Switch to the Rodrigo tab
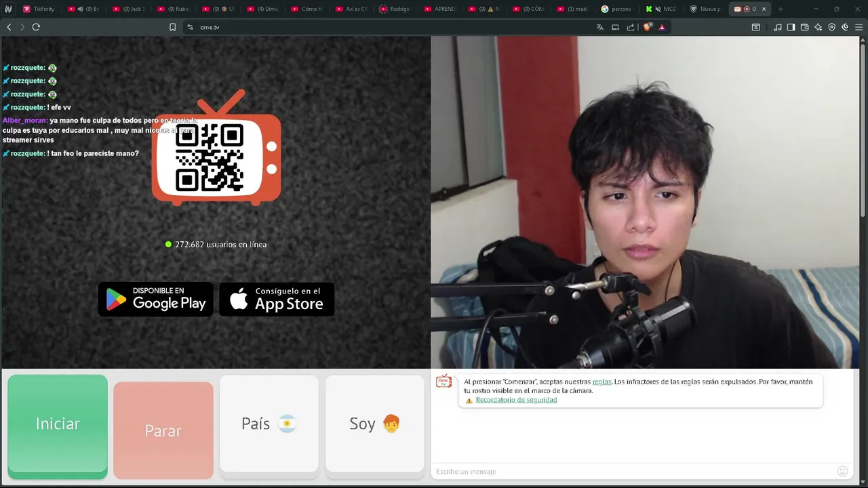 396,9
